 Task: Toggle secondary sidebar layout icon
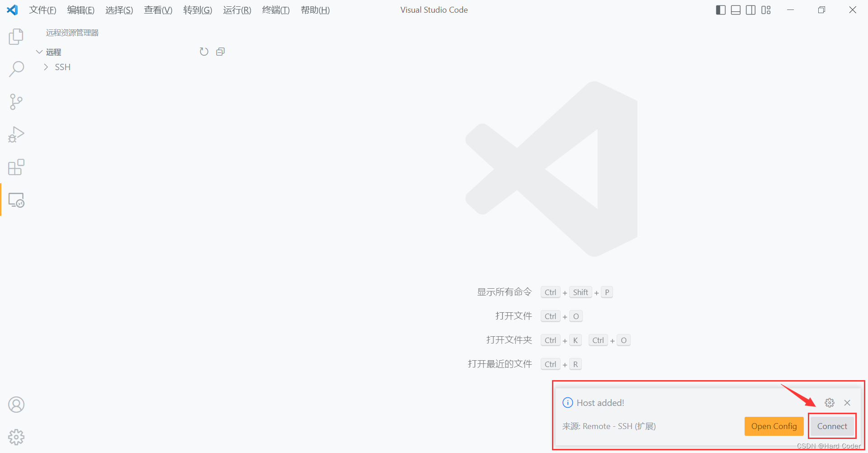point(751,10)
